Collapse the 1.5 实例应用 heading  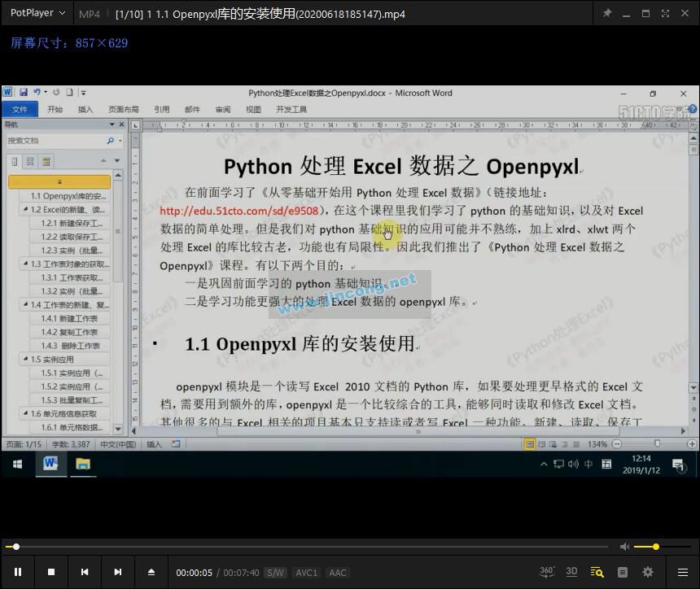point(25,360)
